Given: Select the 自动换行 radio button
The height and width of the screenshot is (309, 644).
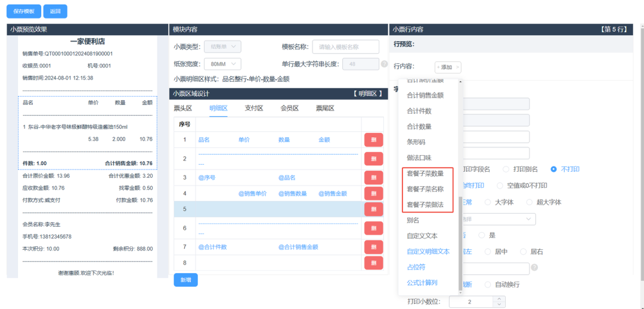Looking at the screenshot, I should (488, 285).
